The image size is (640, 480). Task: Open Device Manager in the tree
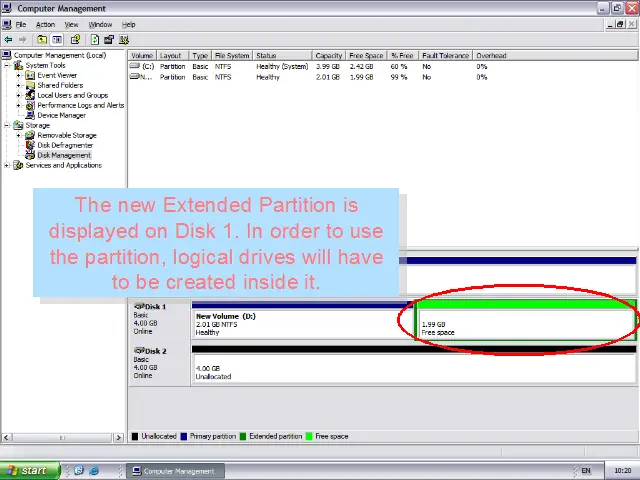tap(60, 115)
